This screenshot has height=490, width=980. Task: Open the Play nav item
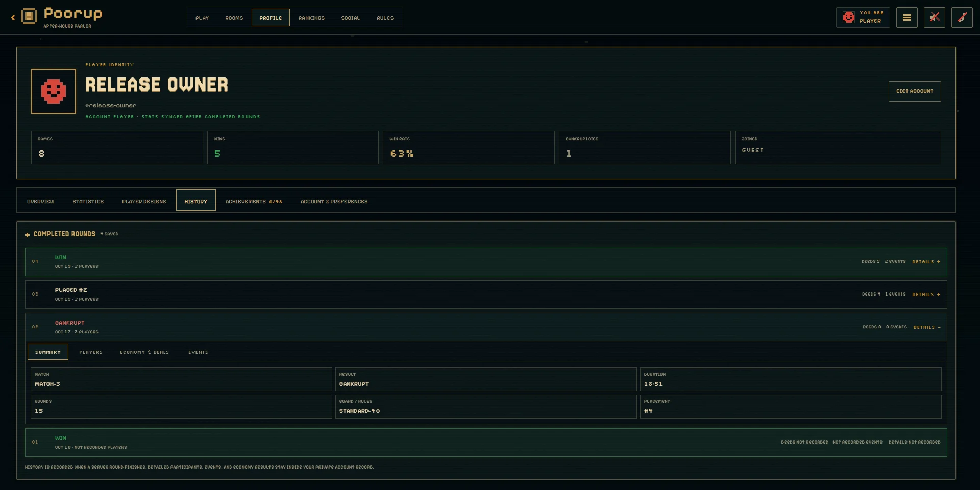pos(202,18)
